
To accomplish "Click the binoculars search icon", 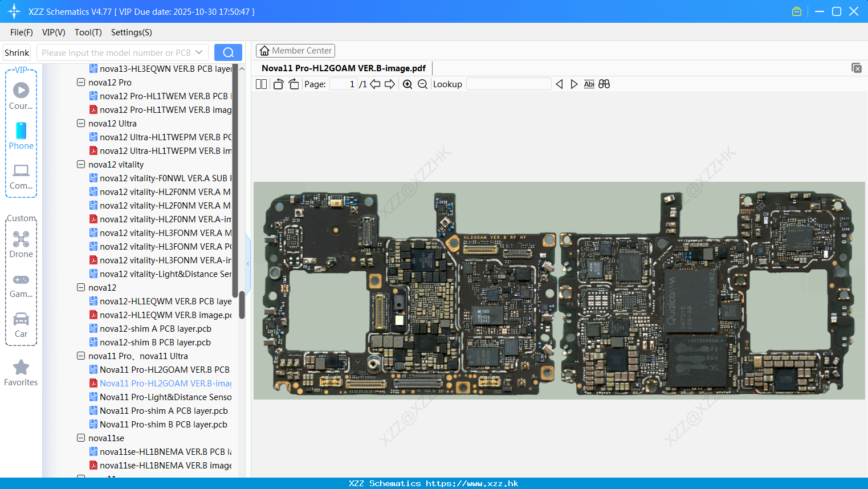I will coord(604,84).
